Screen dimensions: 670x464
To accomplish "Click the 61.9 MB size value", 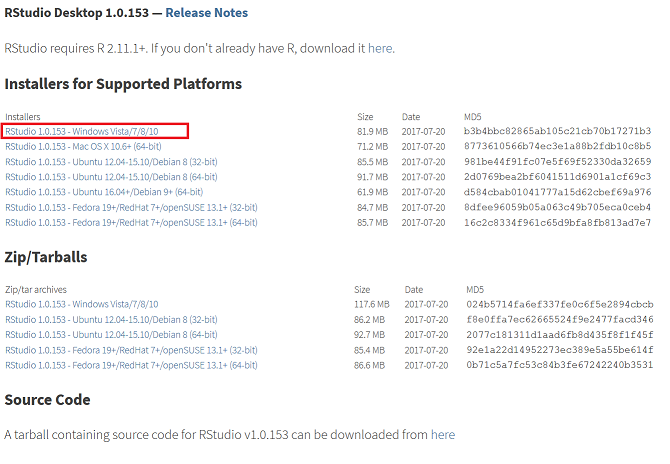I will [x=373, y=192].
